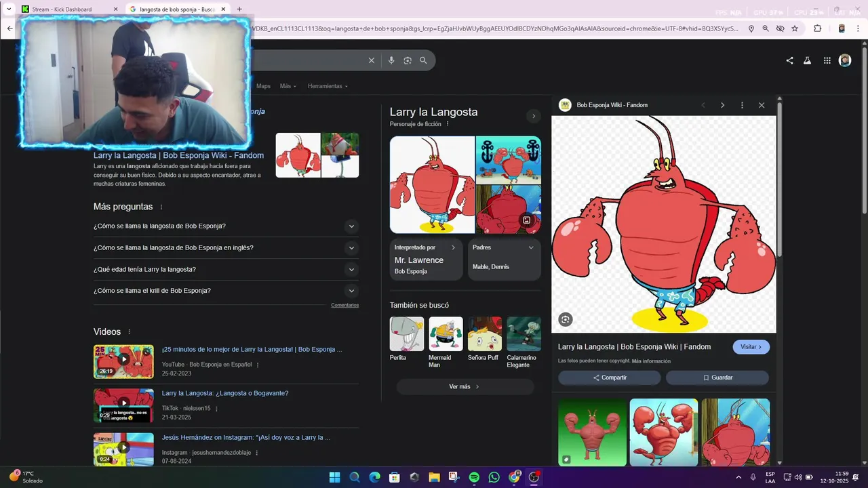Play the 26:19 YouTube video thumbnail

click(123, 361)
